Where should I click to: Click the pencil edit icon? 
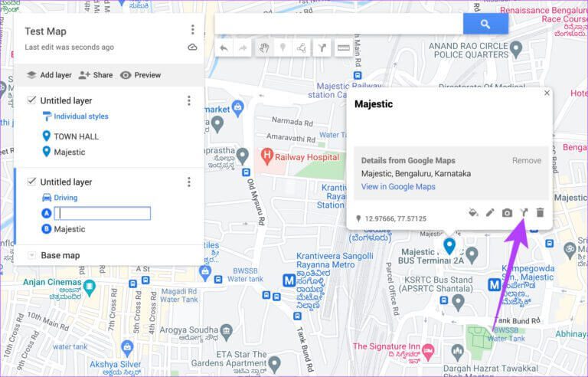(490, 213)
